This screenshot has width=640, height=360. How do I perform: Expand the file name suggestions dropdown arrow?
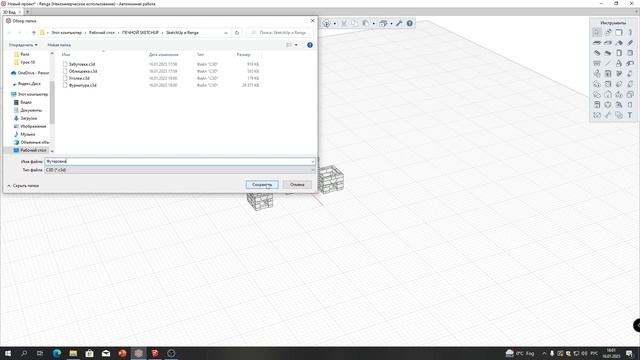click(313, 162)
